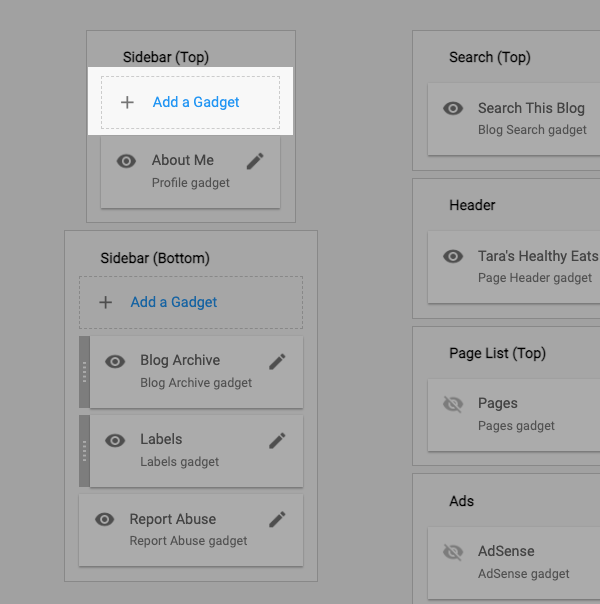Click Add a Gadget in Sidebar (Top)
Screen dimensions: 600x604
[196, 102]
